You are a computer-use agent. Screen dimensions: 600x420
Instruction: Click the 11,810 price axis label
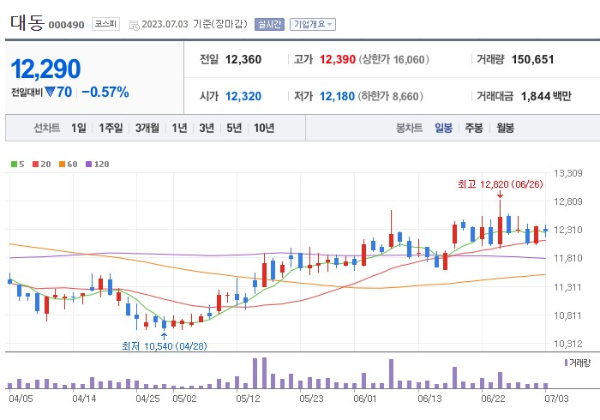click(568, 258)
